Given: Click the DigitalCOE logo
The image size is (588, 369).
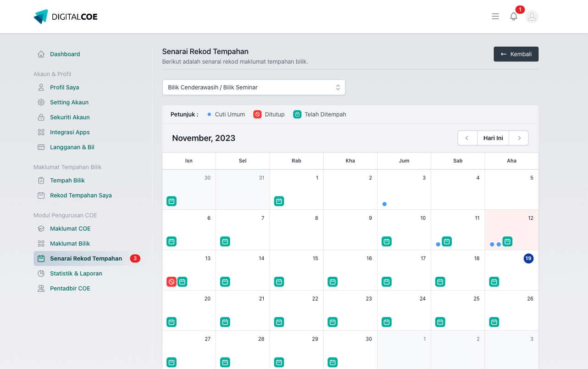Looking at the screenshot, I should (66, 17).
